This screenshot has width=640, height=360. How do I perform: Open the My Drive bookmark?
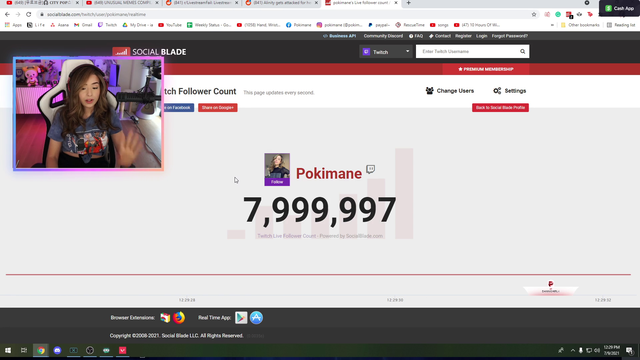(x=138, y=25)
